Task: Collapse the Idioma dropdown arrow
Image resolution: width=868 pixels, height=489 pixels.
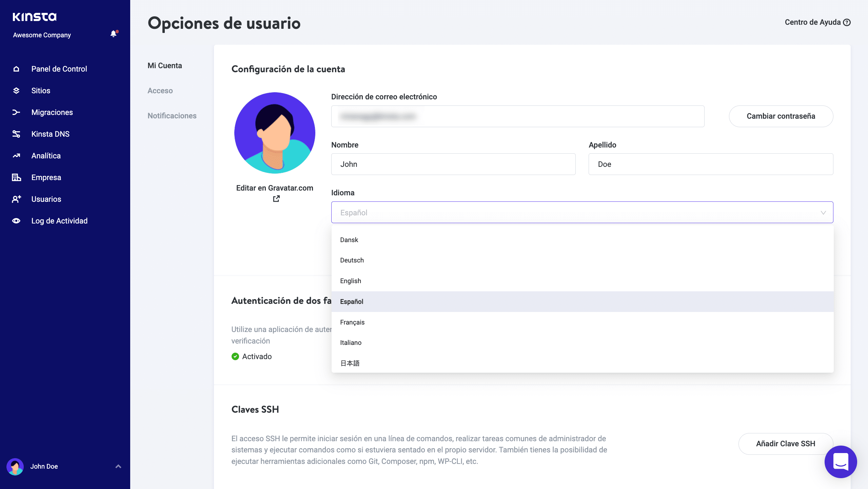Action: (x=823, y=213)
